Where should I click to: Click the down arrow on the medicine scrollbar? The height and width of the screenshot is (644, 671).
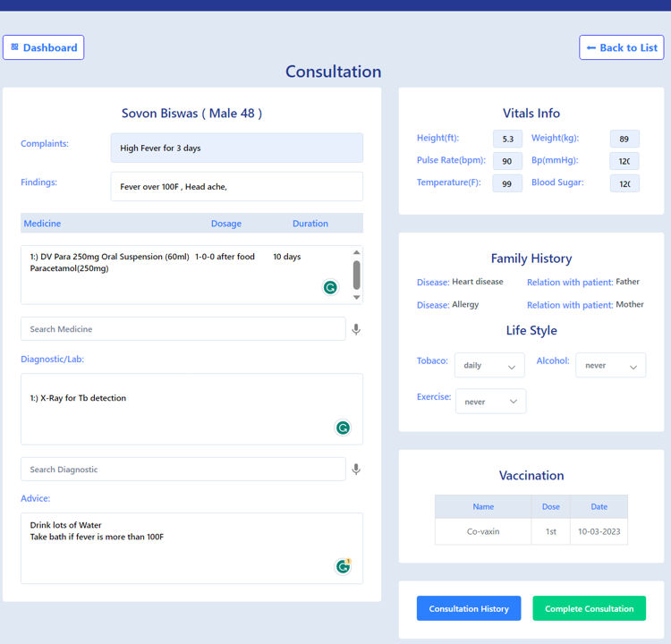(x=356, y=297)
